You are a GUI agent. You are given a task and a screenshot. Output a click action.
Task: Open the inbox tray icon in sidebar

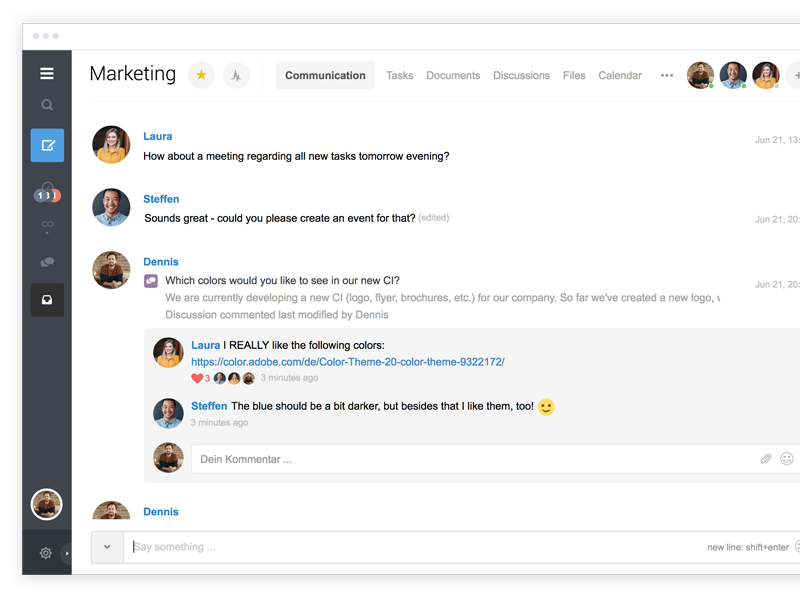(x=47, y=299)
